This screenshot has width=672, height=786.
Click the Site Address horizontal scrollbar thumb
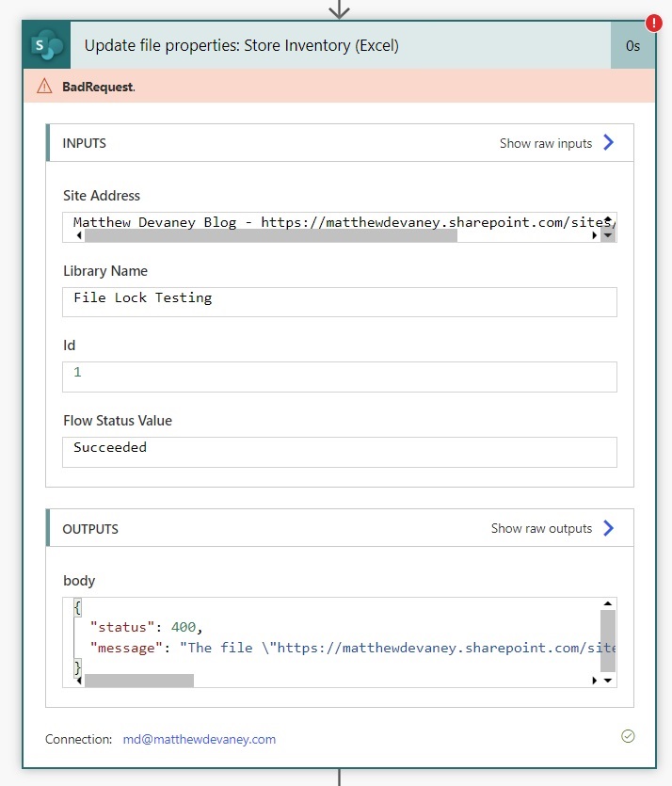(271, 236)
